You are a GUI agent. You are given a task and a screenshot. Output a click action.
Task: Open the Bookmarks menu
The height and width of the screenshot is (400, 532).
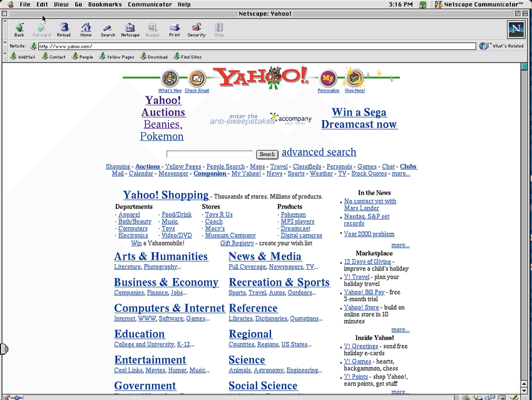coord(105,4)
